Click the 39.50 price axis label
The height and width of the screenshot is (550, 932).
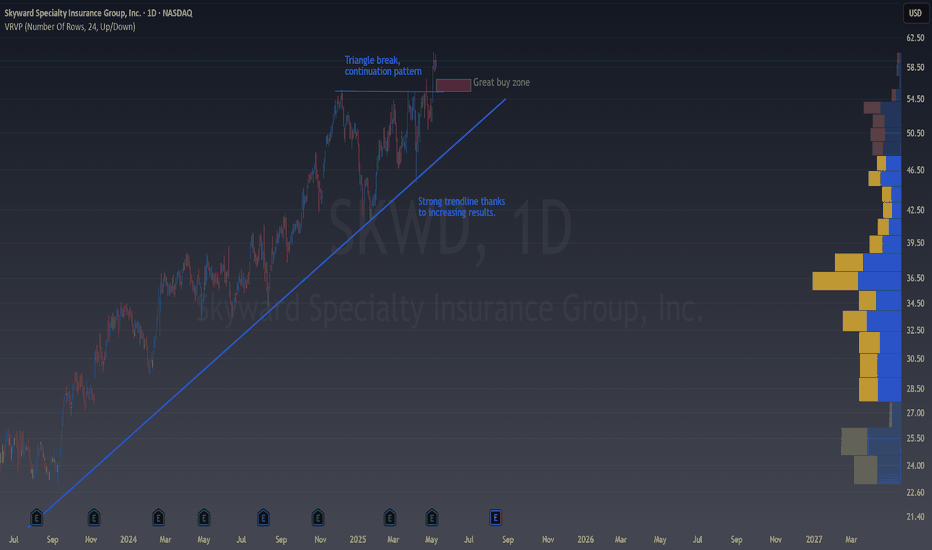(915, 242)
